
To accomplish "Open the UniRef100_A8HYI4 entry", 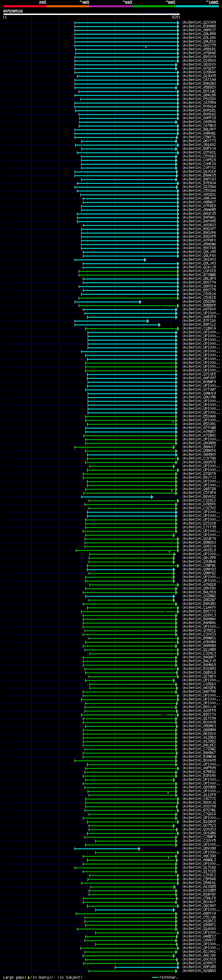I will 199,913.
